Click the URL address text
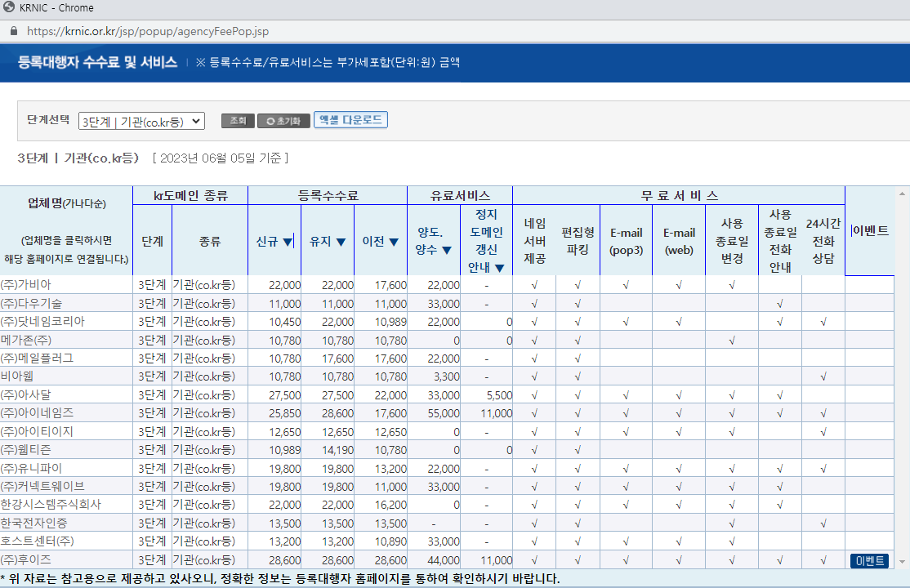Image resolution: width=910 pixels, height=588 pixels. (x=148, y=31)
